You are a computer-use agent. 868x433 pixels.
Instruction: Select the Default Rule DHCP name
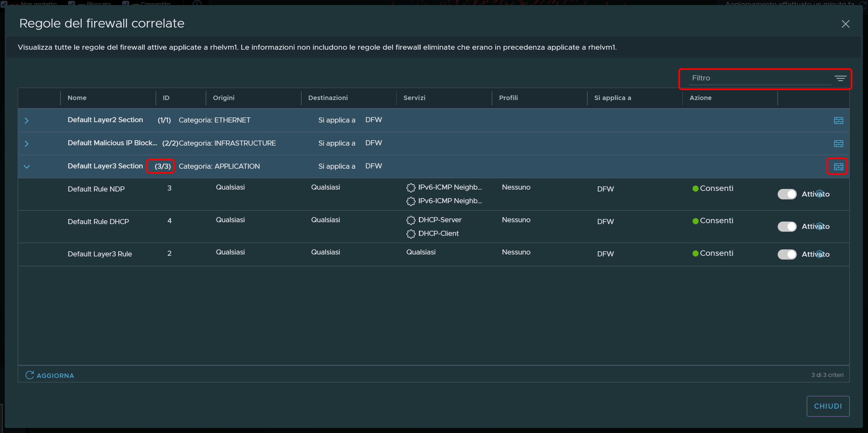[x=98, y=222]
